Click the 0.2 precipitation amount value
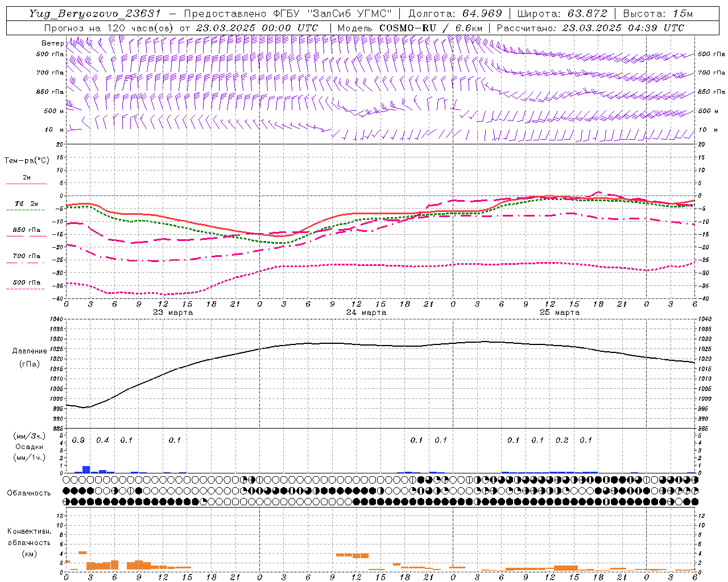The image size is (728, 582). coord(562,440)
